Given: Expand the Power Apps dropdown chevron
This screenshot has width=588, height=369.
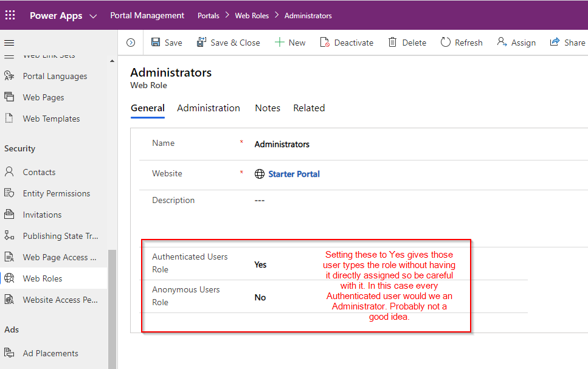Looking at the screenshot, I should tap(94, 16).
